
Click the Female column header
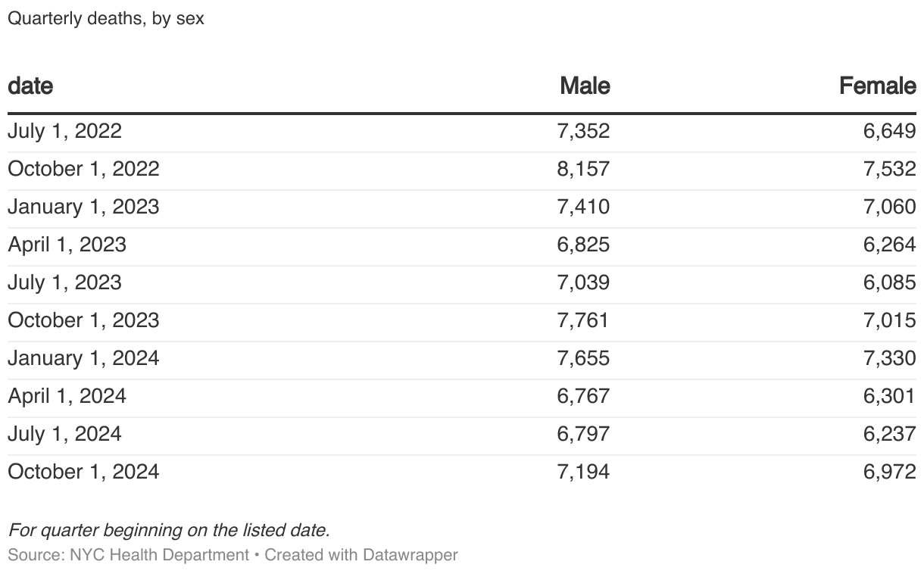pyautogui.click(x=877, y=86)
